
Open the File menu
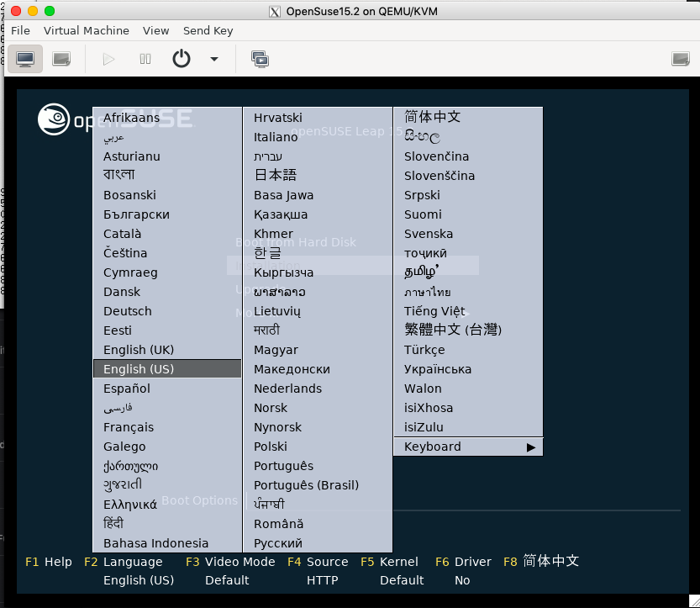[20, 30]
